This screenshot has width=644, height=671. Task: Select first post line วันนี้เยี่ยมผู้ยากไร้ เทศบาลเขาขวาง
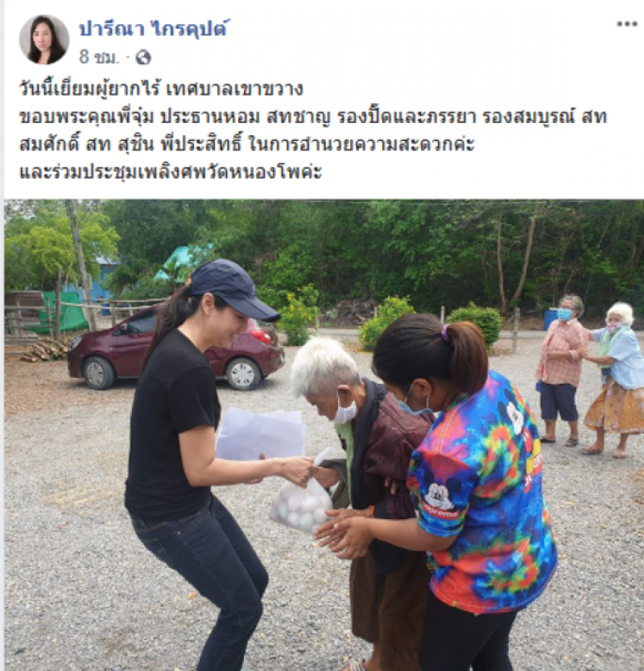click(162, 89)
